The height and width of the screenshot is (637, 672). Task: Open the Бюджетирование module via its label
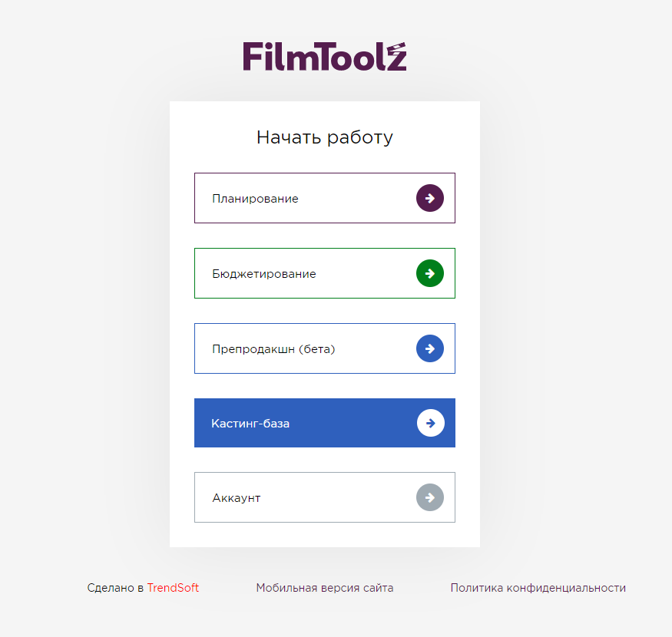tap(264, 274)
